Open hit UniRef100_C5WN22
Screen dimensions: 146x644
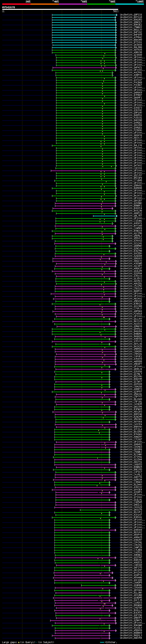coord(131,27)
